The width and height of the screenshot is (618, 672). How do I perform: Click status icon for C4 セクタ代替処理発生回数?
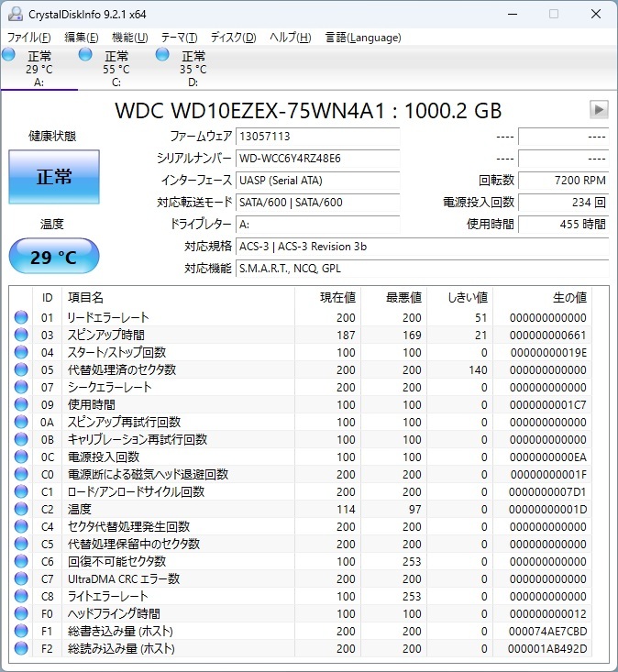click(21, 526)
